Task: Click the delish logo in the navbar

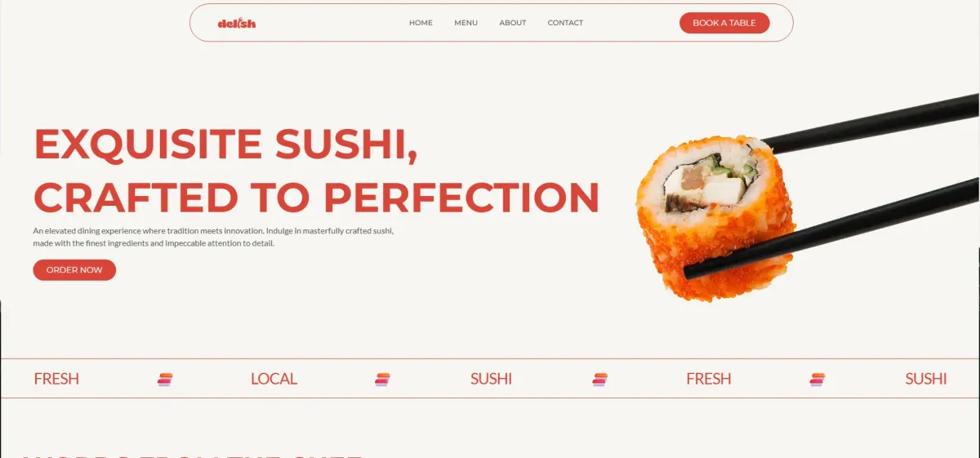Action: (237, 23)
